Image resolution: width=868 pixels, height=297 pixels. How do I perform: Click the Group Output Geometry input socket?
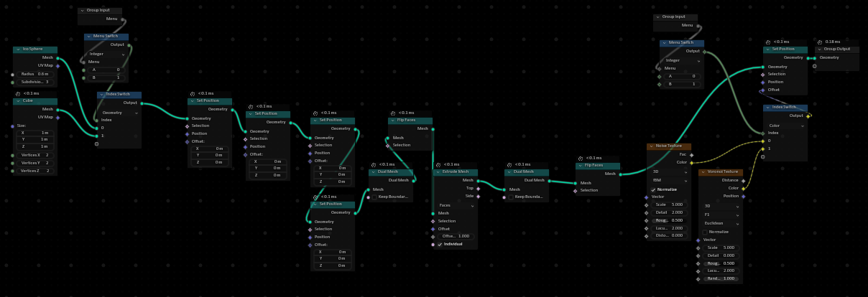[x=815, y=57]
